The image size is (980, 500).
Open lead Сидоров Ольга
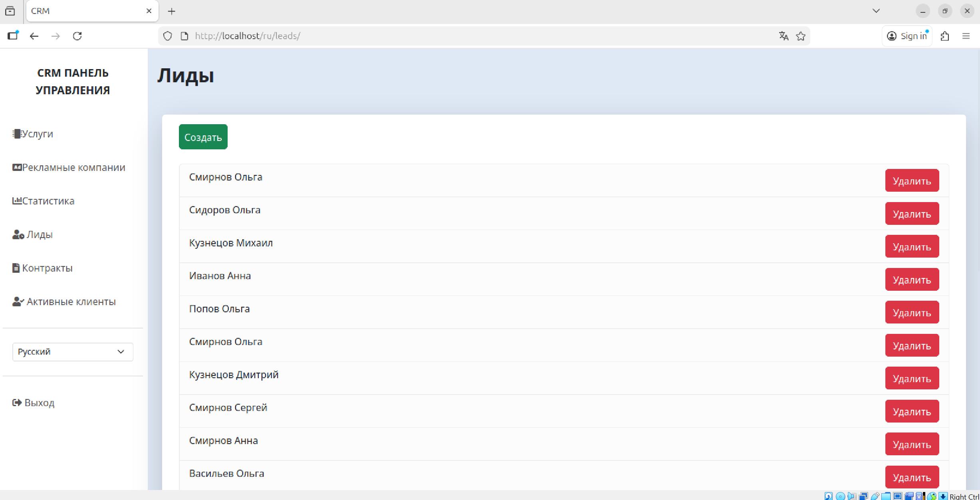click(x=225, y=210)
